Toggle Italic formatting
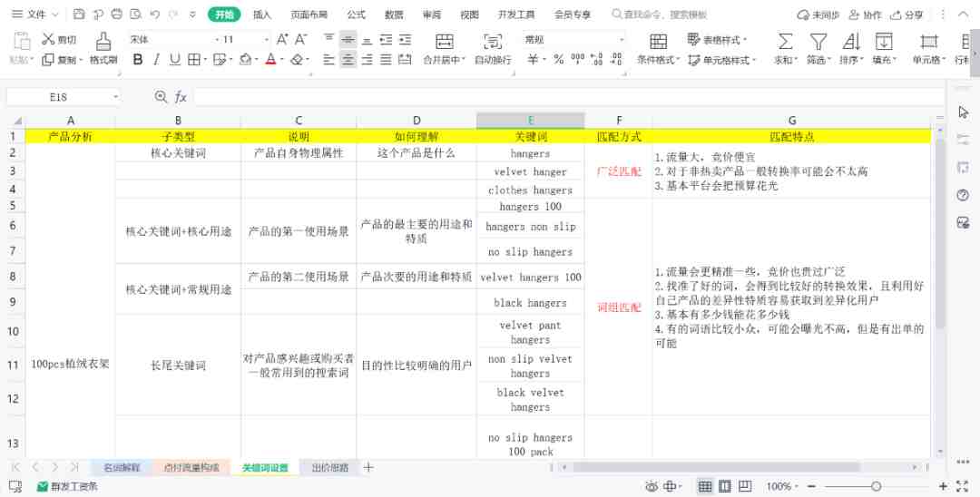Screen dimensions: 980x497 click(156, 59)
